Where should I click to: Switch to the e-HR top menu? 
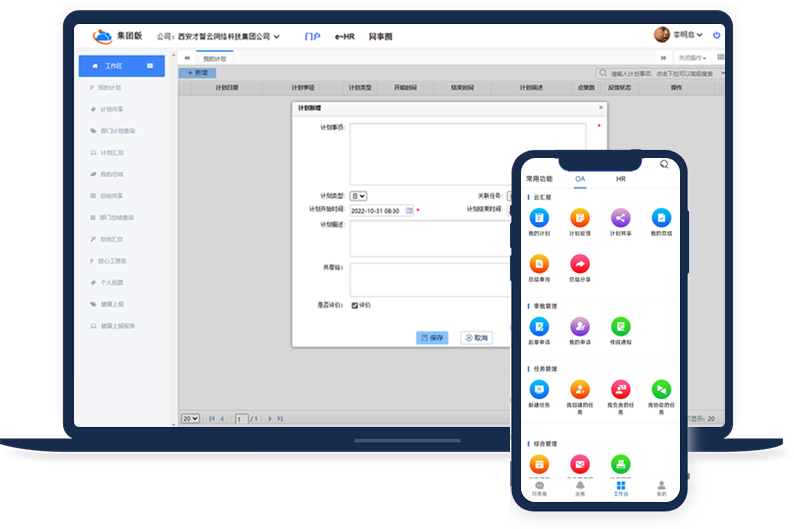[x=344, y=37]
